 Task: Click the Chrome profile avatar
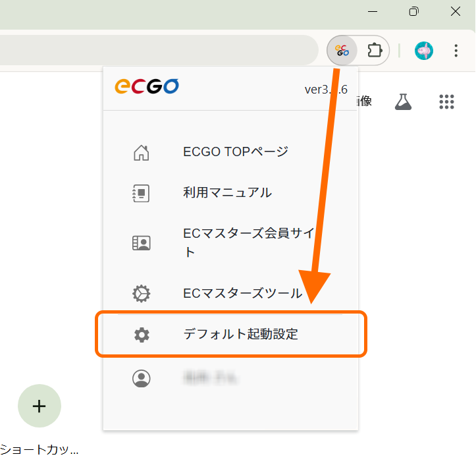tap(423, 50)
